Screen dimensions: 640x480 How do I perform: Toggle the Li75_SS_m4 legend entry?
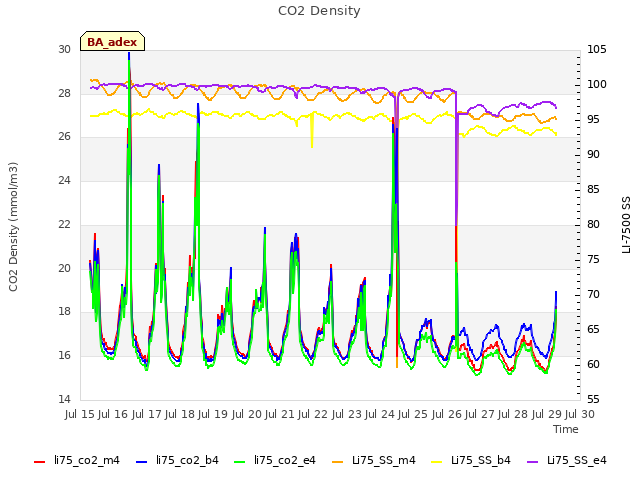coord(373,460)
